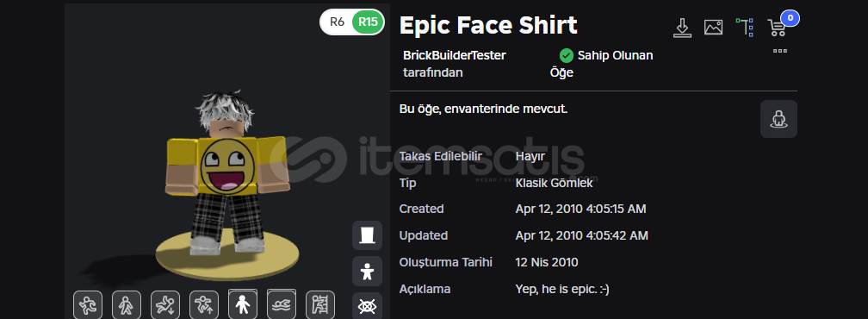Open the shopping cart
Screen dimensions: 868x319
tap(777, 27)
